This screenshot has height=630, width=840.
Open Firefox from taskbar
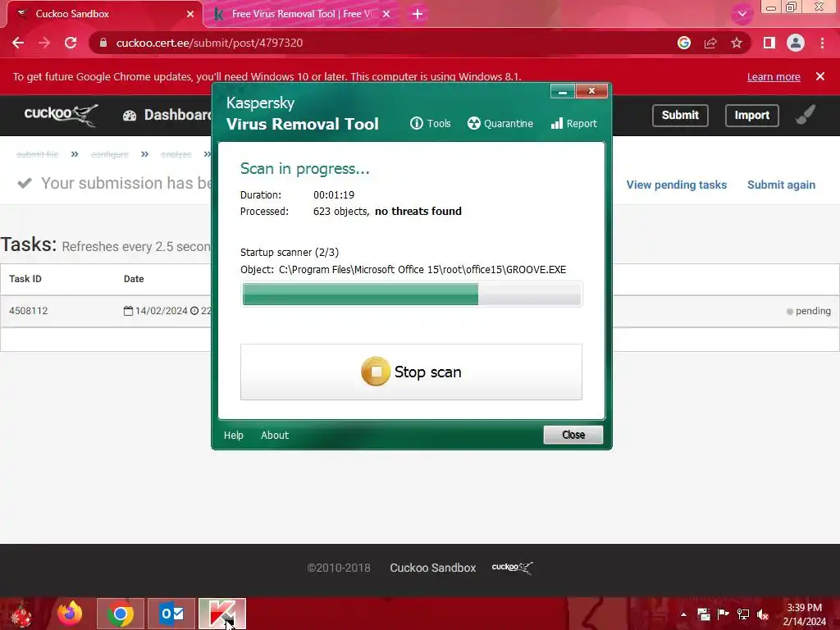coord(71,614)
